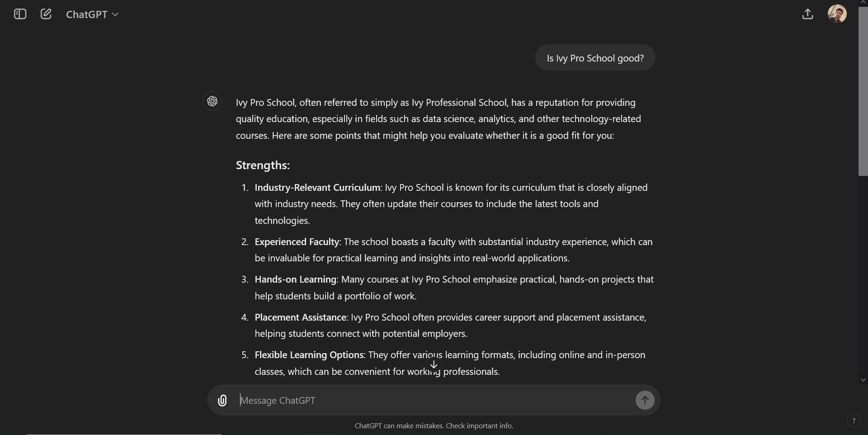
Task: Open your profile avatar menu
Action: [x=838, y=14]
